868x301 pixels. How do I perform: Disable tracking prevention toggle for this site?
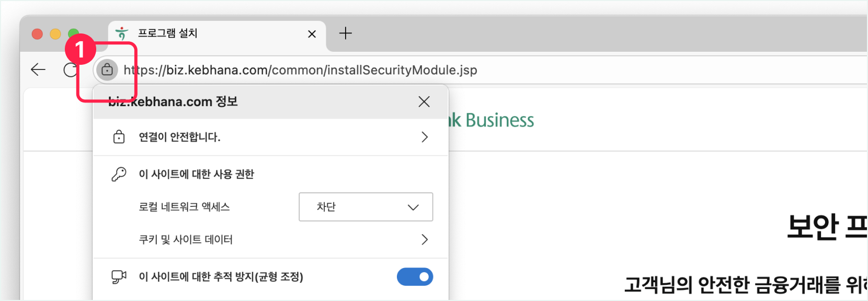click(x=415, y=277)
